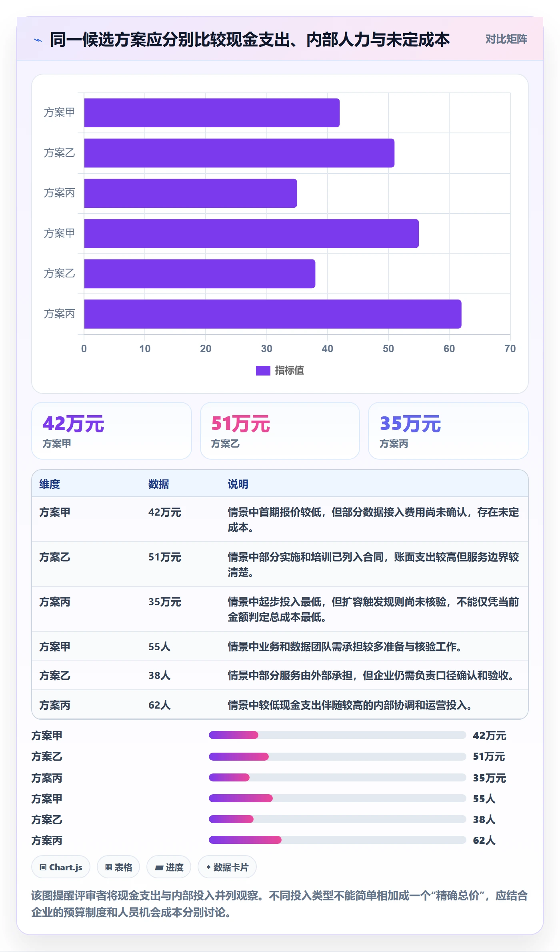Click the description starting 情景中部分实施和培训

click(373, 564)
